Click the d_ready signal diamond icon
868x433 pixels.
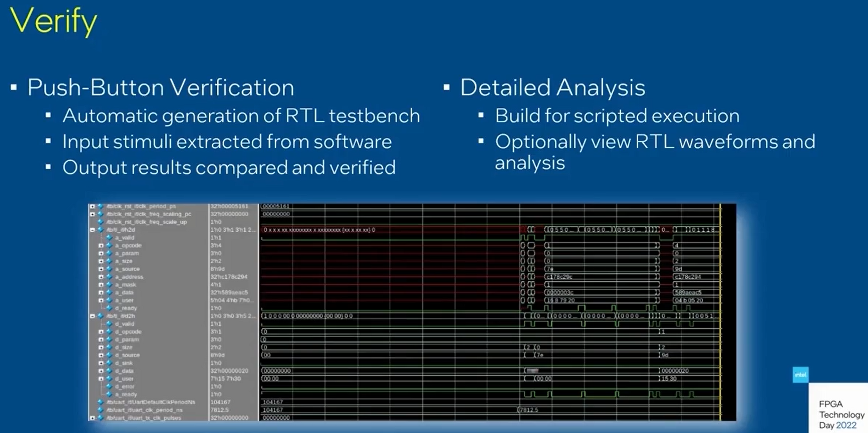109,308
